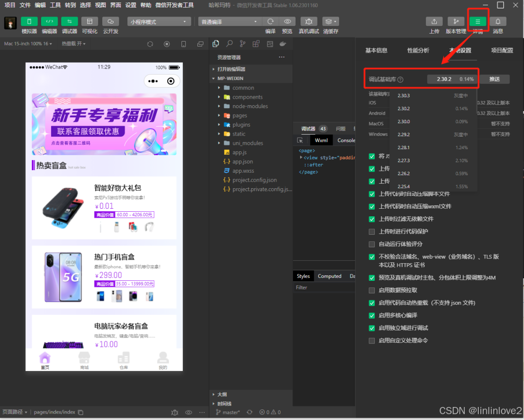Check 自动运行体验评分
This screenshot has height=420, width=524.
pos(372,244)
